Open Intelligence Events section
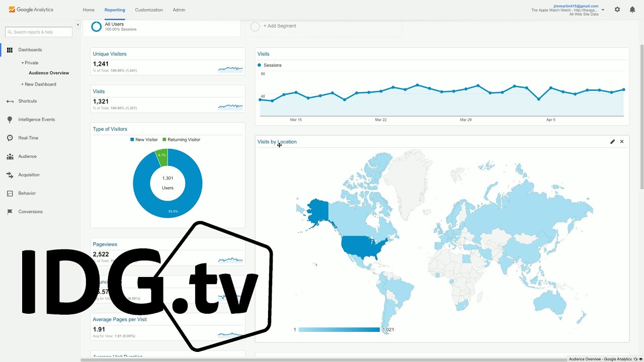 pyautogui.click(x=37, y=120)
